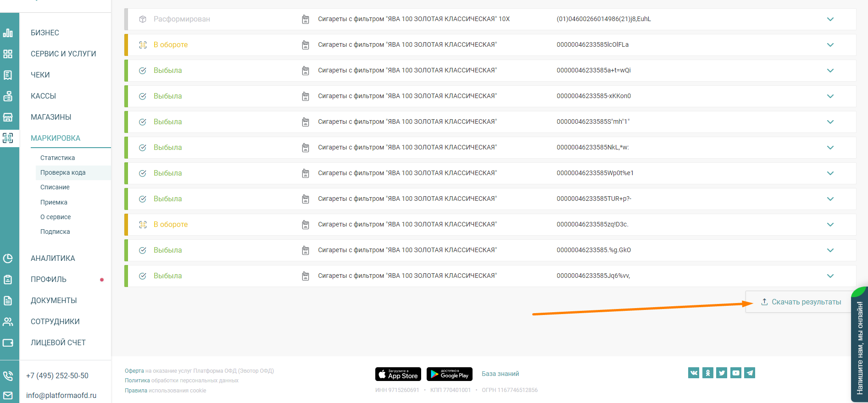The width and height of the screenshot is (868, 403).
Task: Open the МАГАЗИНЫ menu item
Action: point(51,117)
